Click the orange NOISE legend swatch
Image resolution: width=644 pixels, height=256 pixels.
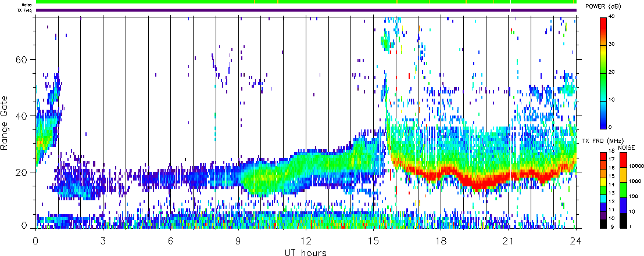(622, 175)
